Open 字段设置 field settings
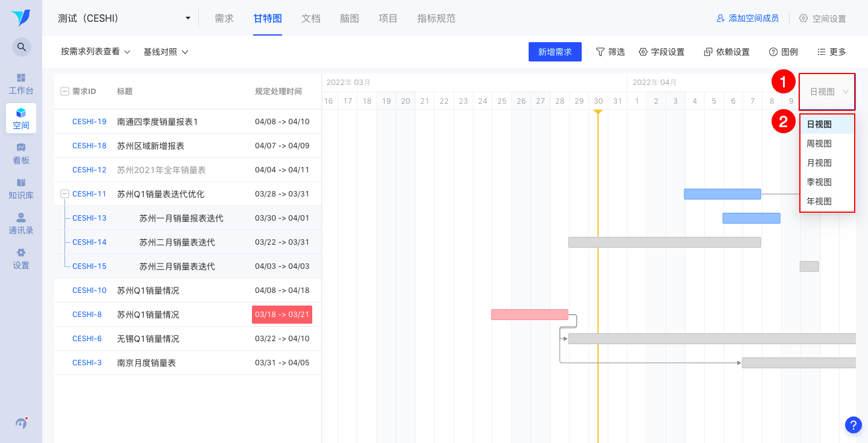The height and width of the screenshot is (443, 868). click(661, 52)
